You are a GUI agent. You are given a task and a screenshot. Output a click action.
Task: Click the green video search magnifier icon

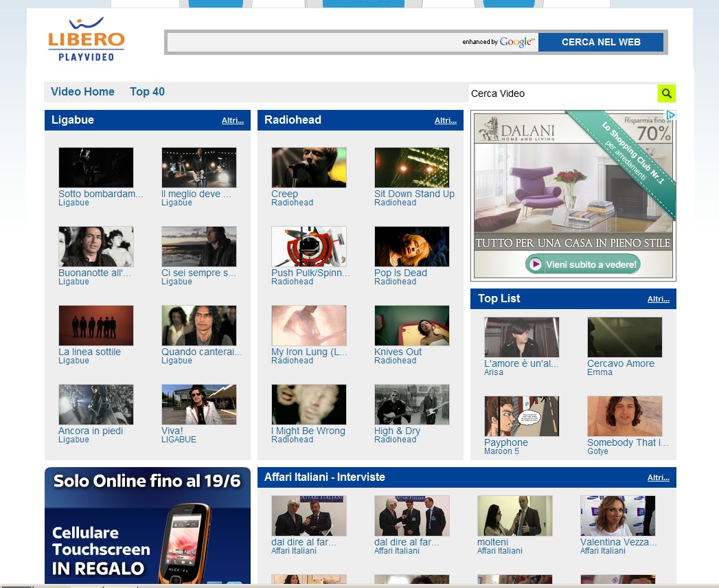[x=667, y=93]
